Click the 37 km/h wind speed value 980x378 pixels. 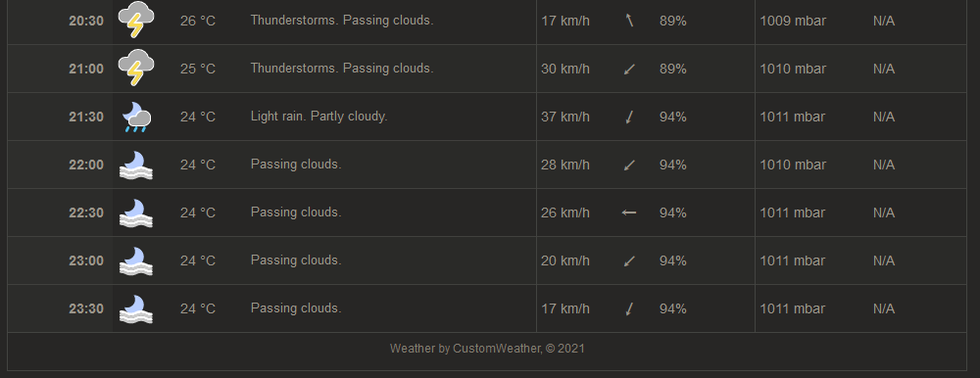coord(565,117)
